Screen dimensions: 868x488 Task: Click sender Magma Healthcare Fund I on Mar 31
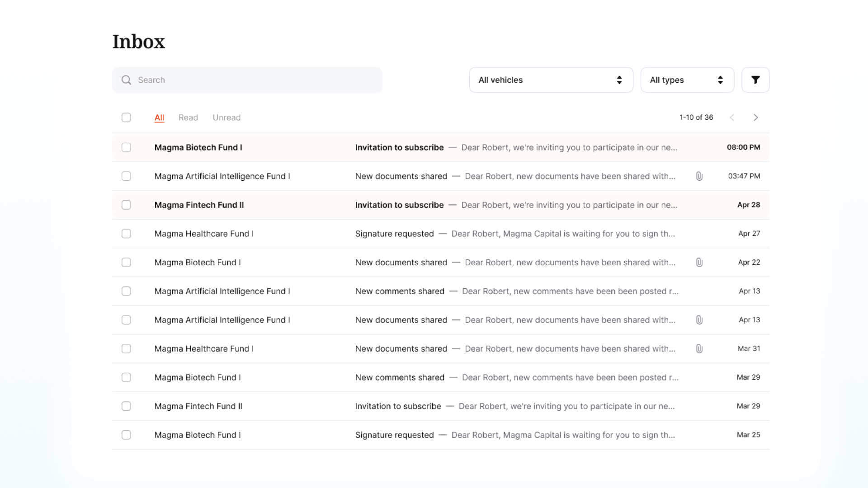[x=204, y=349]
